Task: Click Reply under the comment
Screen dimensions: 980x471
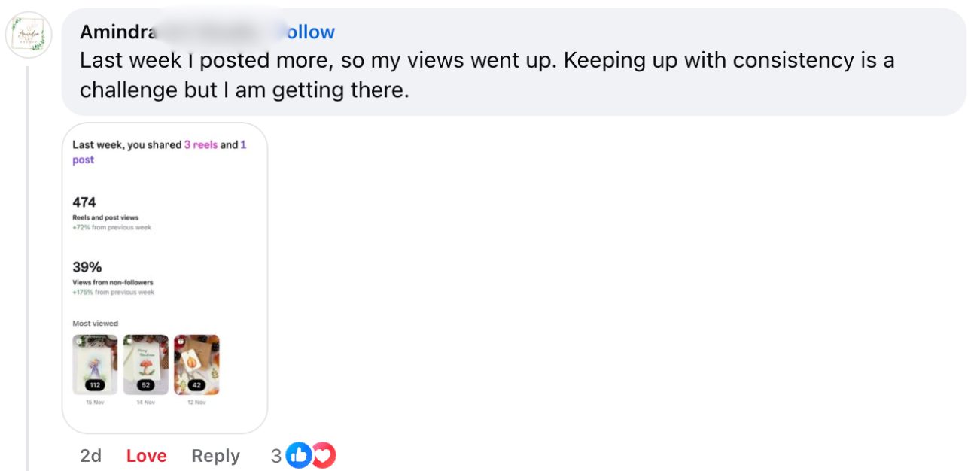Action: pos(215,456)
